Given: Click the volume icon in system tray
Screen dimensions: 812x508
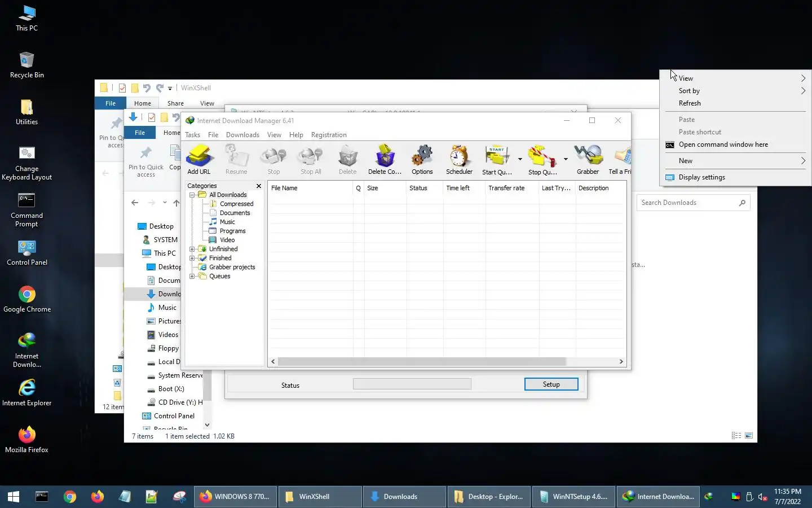Looking at the screenshot, I should 762,497.
